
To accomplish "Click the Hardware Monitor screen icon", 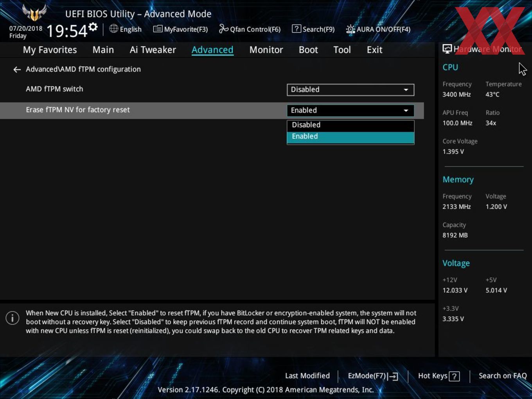I will click(x=447, y=49).
